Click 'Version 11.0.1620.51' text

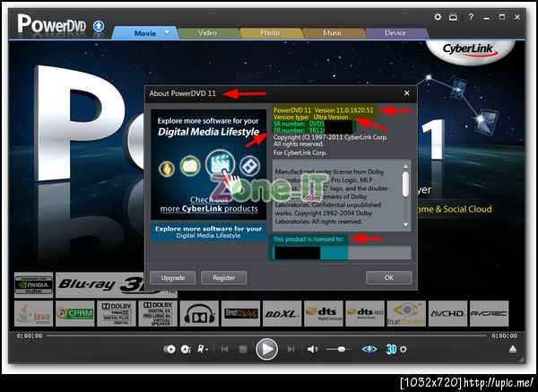[x=343, y=110]
